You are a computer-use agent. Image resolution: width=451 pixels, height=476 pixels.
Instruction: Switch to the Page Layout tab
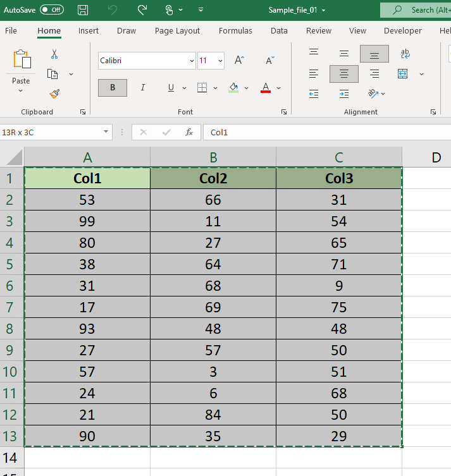177,31
